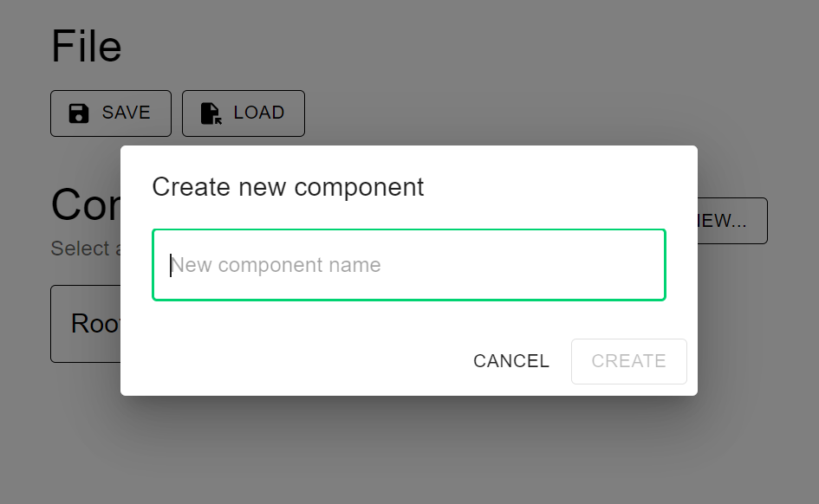This screenshot has width=819, height=504.
Task: Select the Root component card
Action: pyautogui.click(x=87, y=324)
